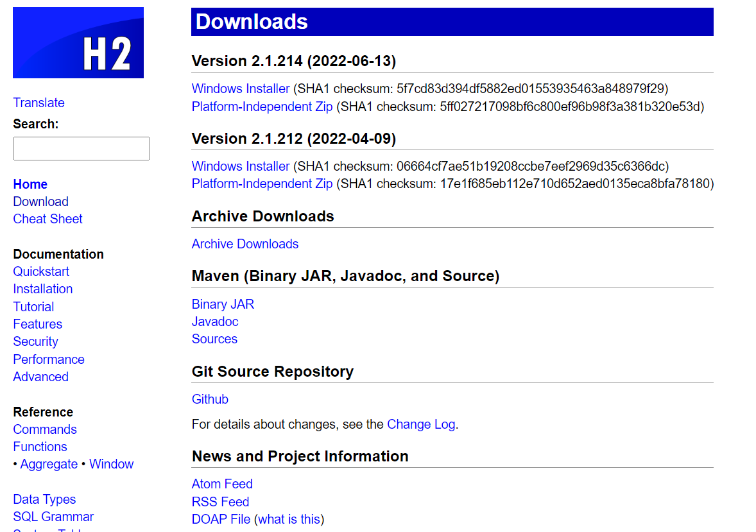This screenshot has width=756, height=532.
Task: Open the Aggregate functions link
Action: (x=49, y=464)
